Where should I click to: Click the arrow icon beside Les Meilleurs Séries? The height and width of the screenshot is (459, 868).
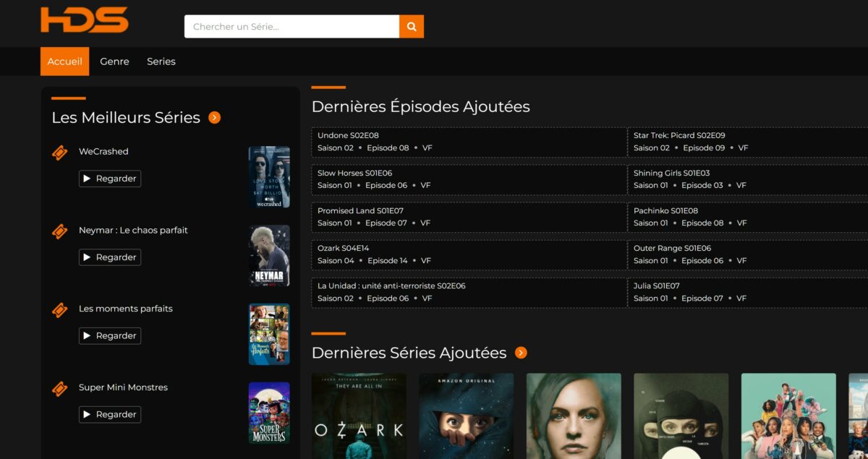click(214, 118)
